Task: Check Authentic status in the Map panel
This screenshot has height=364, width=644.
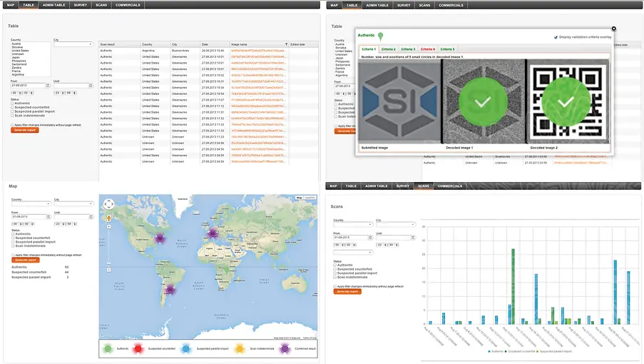Action: point(13,234)
